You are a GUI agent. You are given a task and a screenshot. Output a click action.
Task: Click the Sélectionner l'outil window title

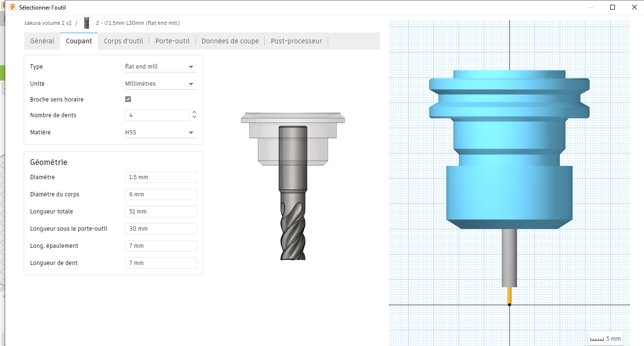tap(42, 8)
